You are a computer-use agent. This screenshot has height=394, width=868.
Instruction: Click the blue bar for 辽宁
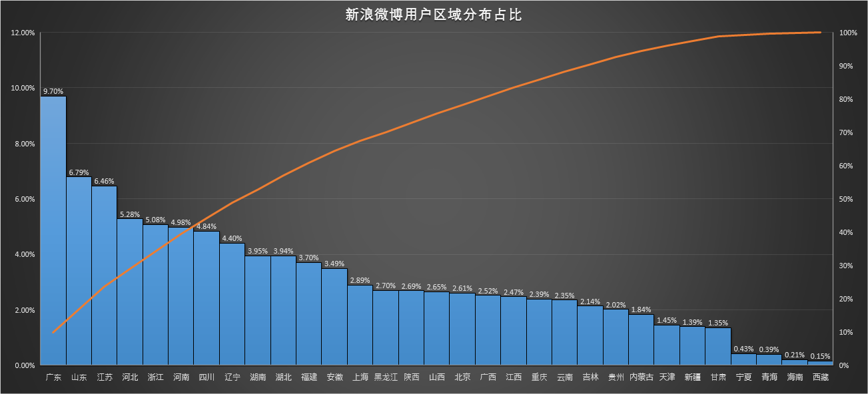[232, 304]
